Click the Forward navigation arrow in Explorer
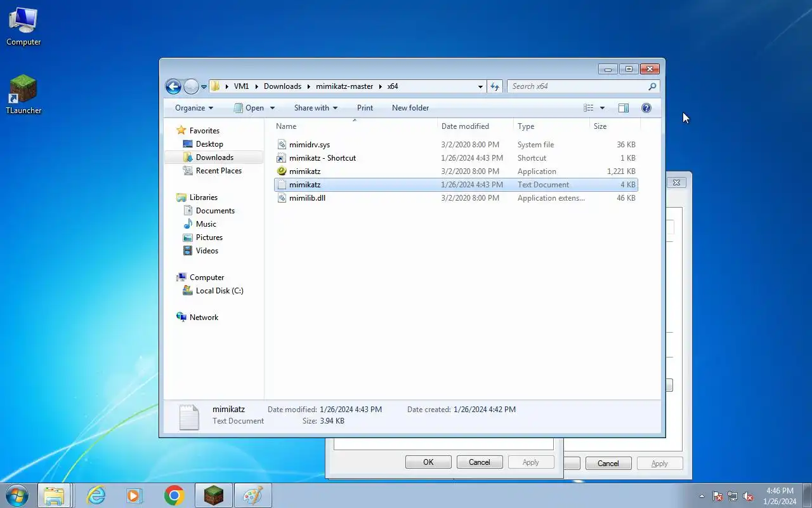 click(191, 86)
